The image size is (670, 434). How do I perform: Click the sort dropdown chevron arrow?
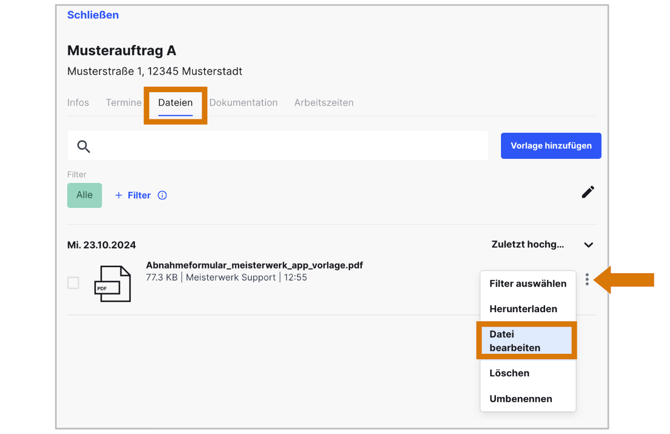(x=588, y=245)
